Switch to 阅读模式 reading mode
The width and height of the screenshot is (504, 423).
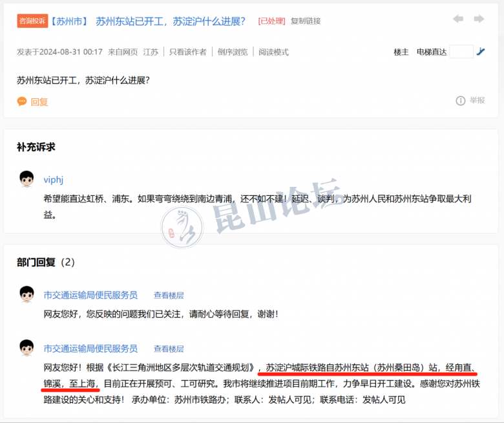click(x=274, y=52)
